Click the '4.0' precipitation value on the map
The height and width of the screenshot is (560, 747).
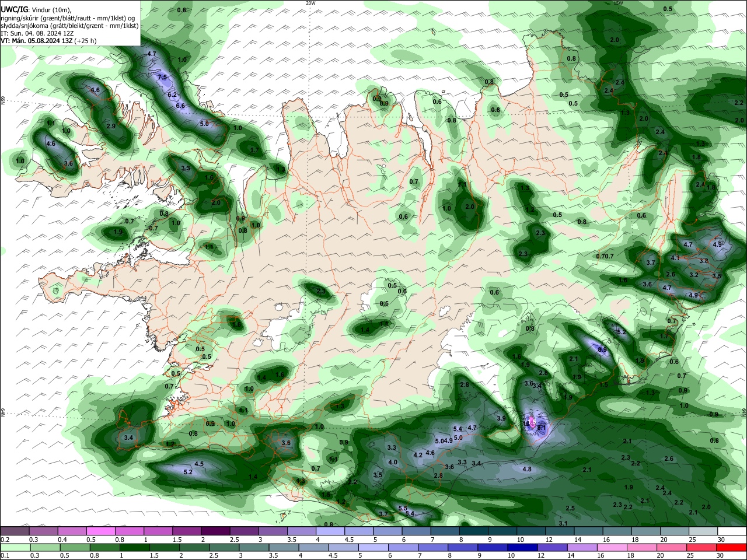pyautogui.click(x=393, y=462)
